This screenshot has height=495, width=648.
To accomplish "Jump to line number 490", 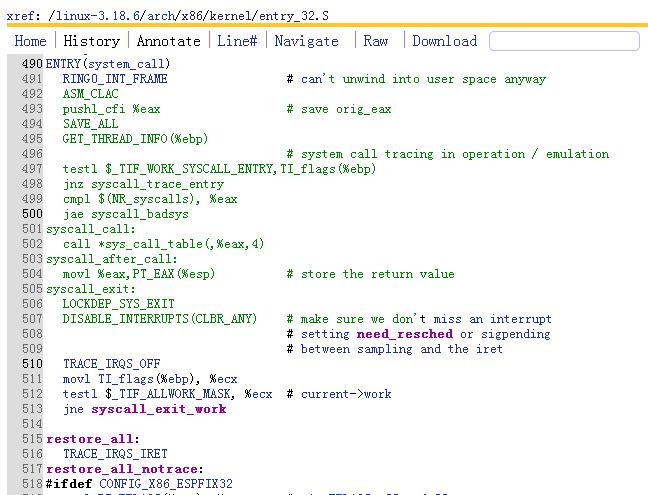I will (x=30, y=64).
